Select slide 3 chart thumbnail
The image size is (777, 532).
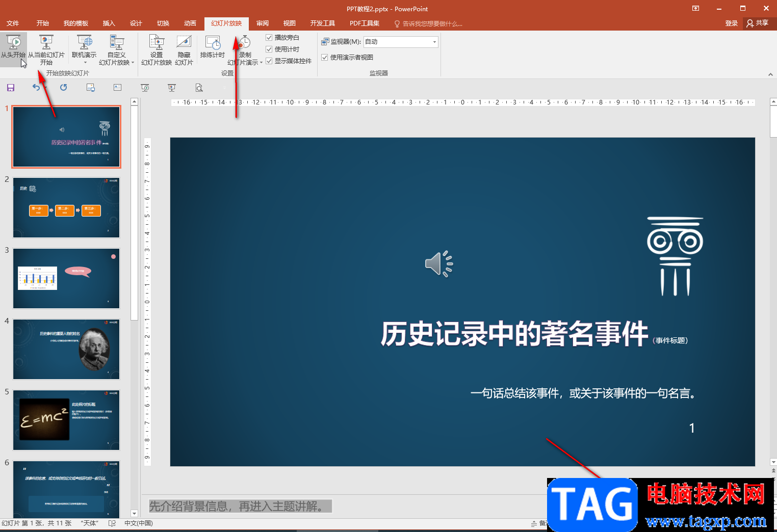click(66, 278)
